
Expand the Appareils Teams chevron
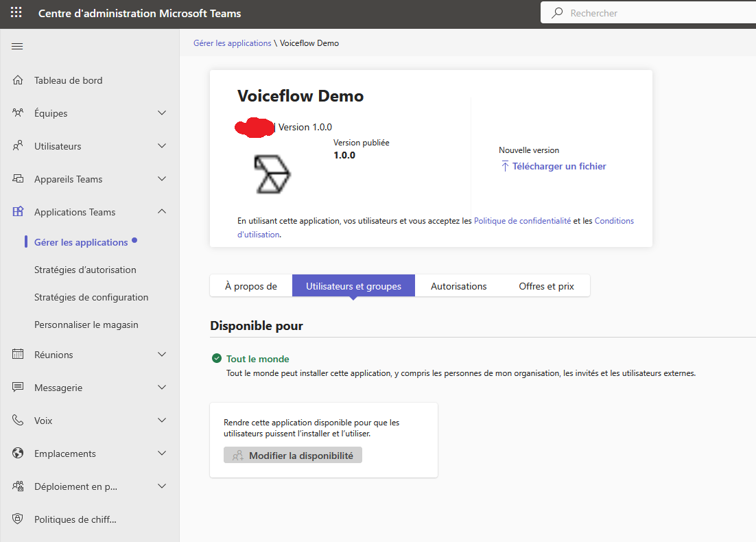162,179
